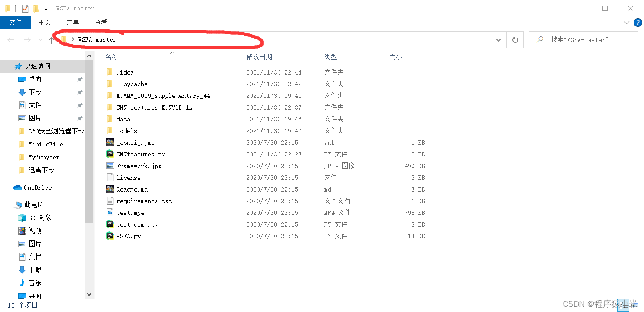Click the properties checkmark icon in title bar

pos(25,8)
